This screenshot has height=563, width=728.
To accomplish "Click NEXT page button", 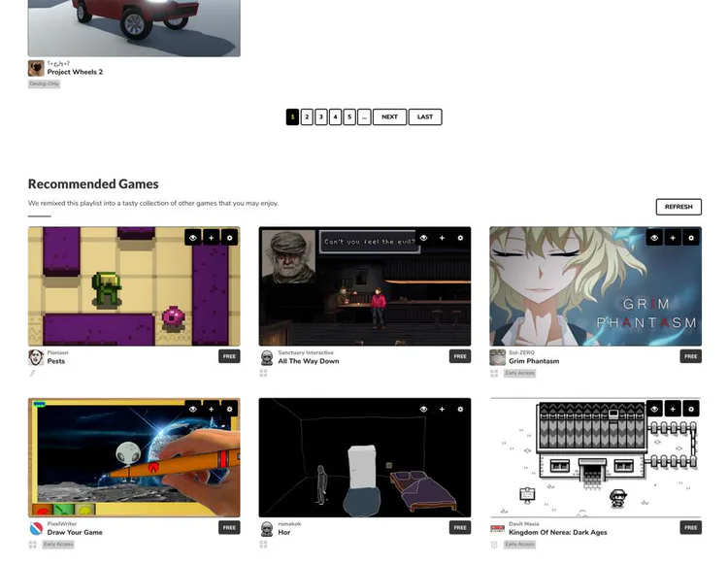I will (x=389, y=116).
